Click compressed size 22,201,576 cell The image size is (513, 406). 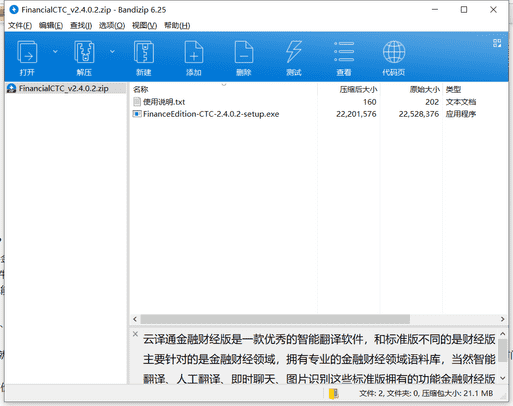click(x=356, y=114)
